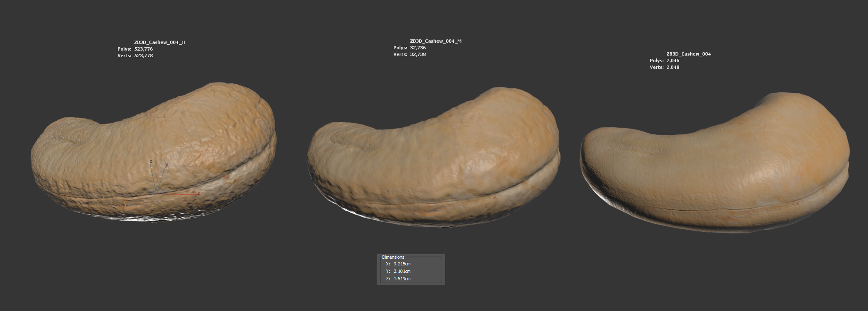Click the Verts 32,738 count readout

click(418, 54)
